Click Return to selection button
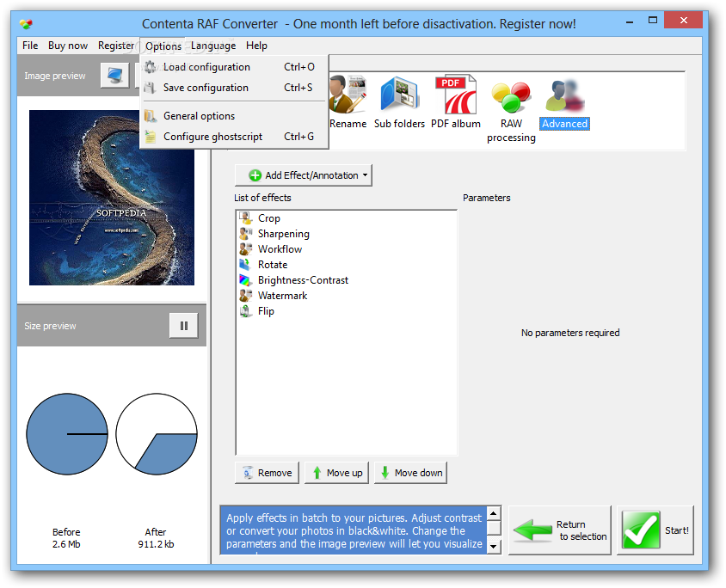The width and height of the screenshot is (726, 588). (560, 530)
